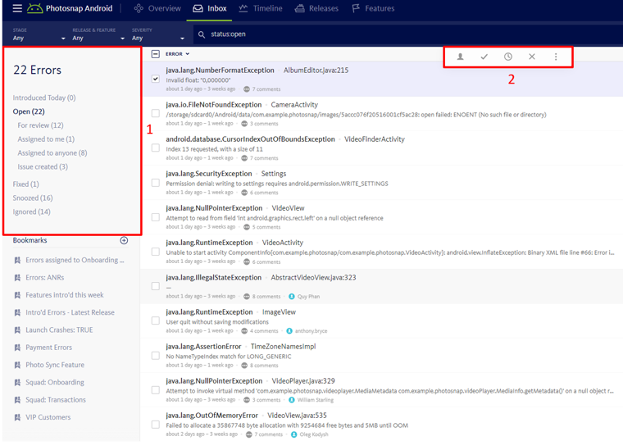Click Quy Phan assignee avatar icon
Viewport: 624px width, 442px height.
[x=291, y=296]
